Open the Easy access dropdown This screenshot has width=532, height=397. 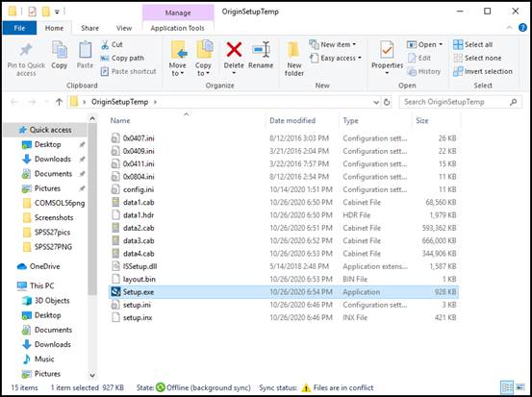click(x=335, y=58)
